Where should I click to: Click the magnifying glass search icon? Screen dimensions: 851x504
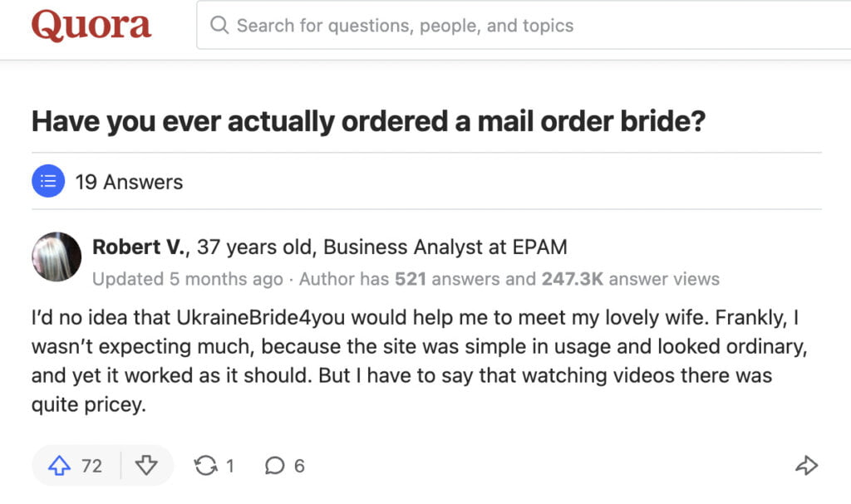click(219, 25)
